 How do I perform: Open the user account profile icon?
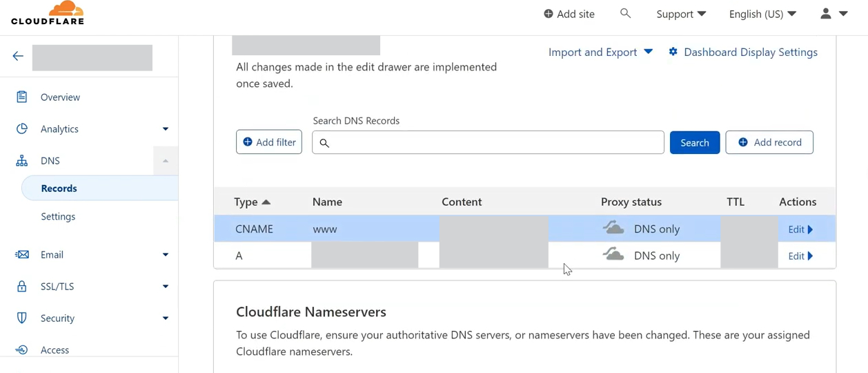pyautogui.click(x=825, y=13)
